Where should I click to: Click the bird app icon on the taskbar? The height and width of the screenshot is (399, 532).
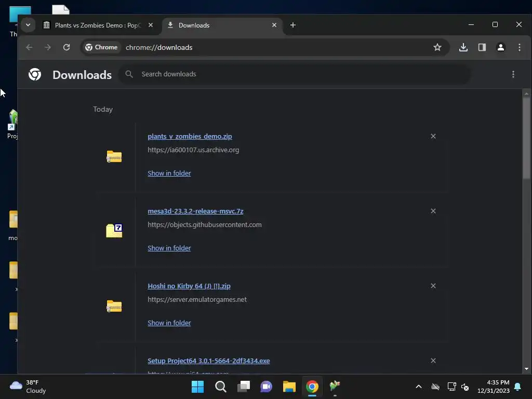click(x=335, y=386)
